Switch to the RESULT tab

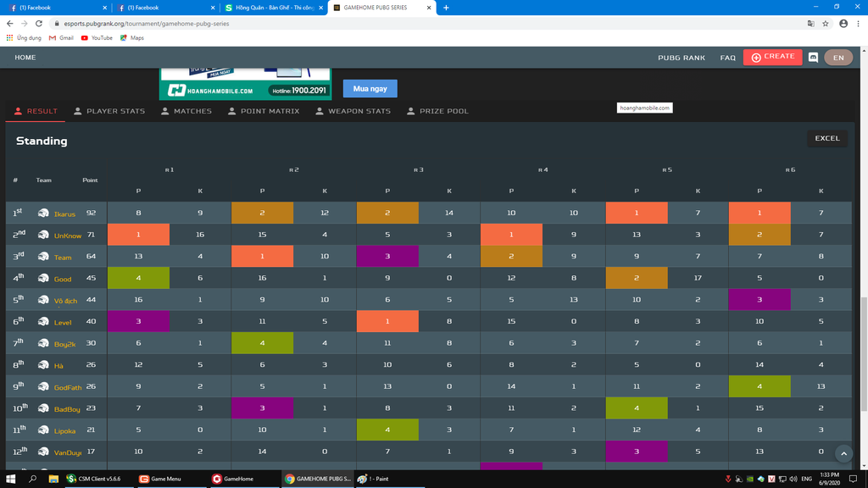point(36,111)
